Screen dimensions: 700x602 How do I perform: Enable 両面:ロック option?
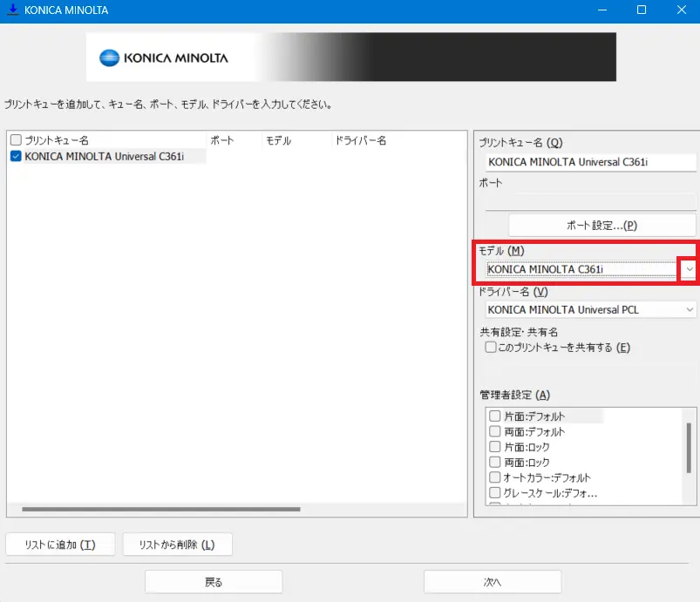[495, 463]
